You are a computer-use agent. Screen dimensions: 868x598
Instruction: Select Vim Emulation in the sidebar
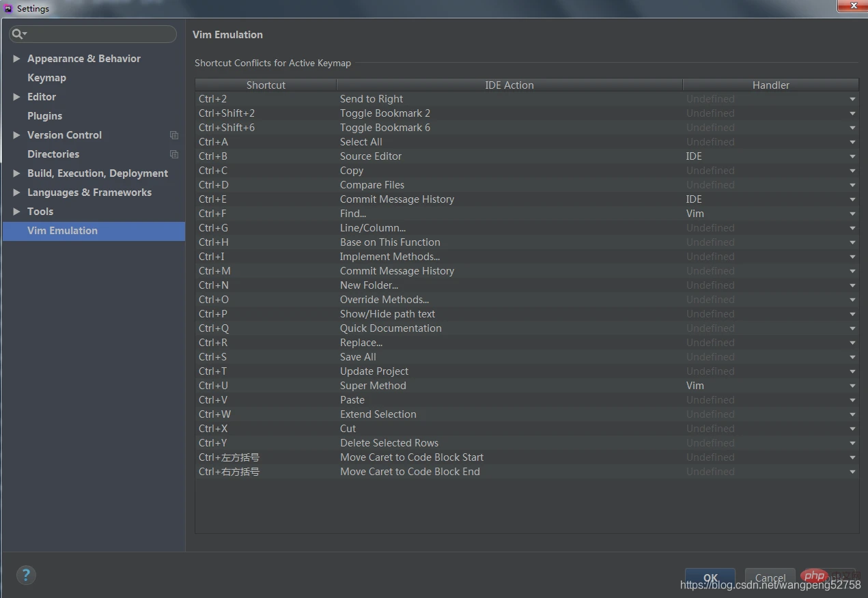tap(62, 231)
